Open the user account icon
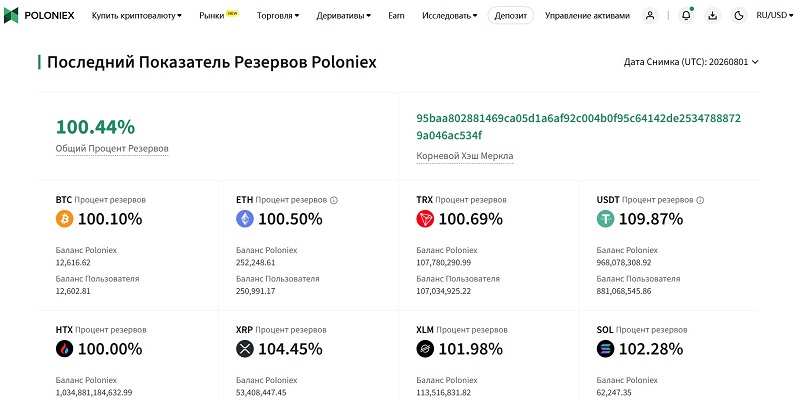 point(650,15)
